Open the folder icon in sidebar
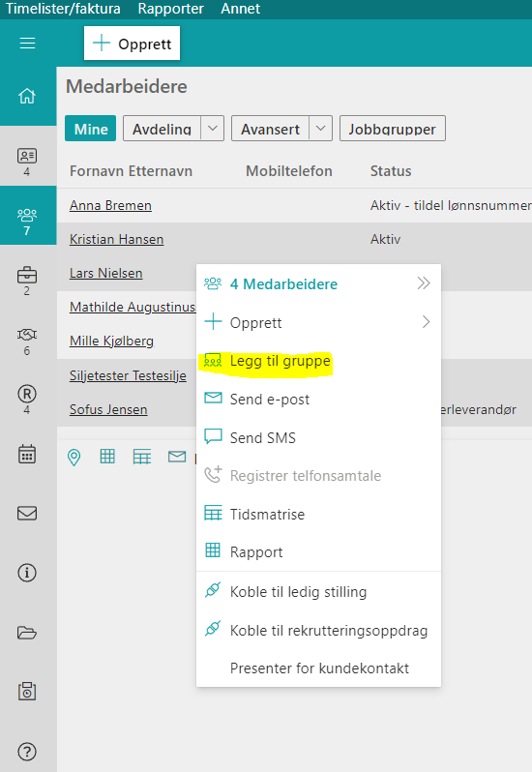Viewport: 532px width, 772px height. pyautogui.click(x=27, y=632)
